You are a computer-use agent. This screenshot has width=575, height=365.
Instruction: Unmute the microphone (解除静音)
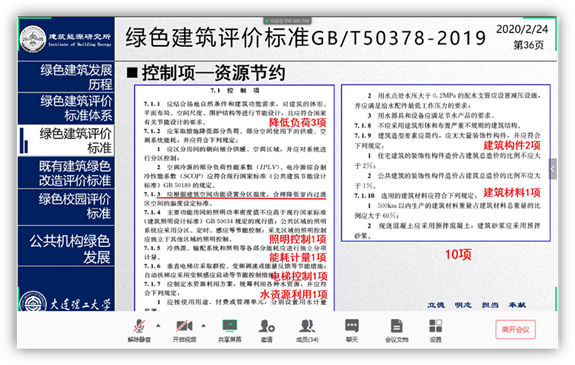point(139,330)
